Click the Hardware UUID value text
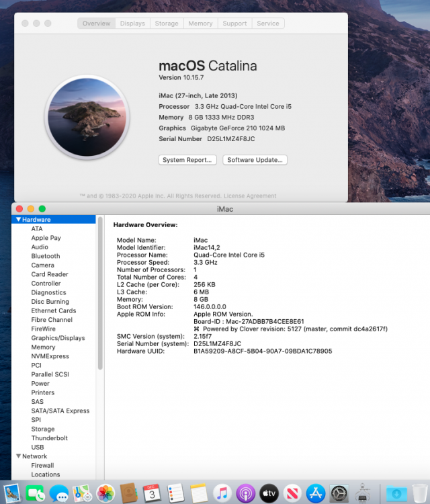 pos(263,351)
